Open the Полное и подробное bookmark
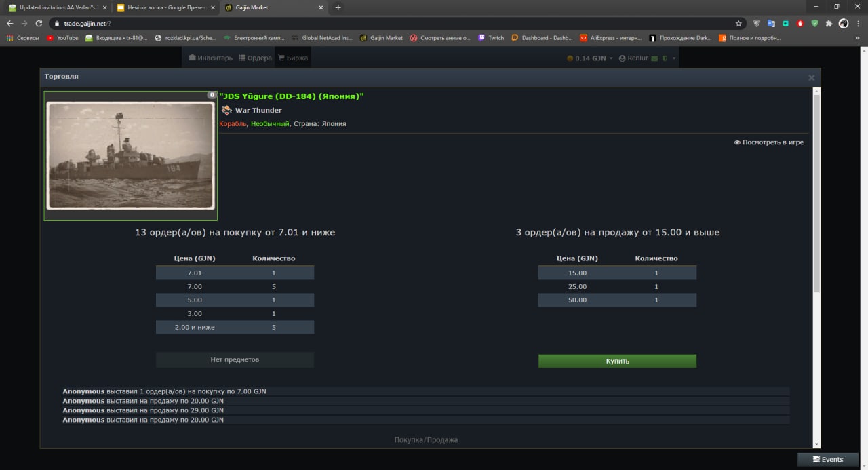 point(750,38)
